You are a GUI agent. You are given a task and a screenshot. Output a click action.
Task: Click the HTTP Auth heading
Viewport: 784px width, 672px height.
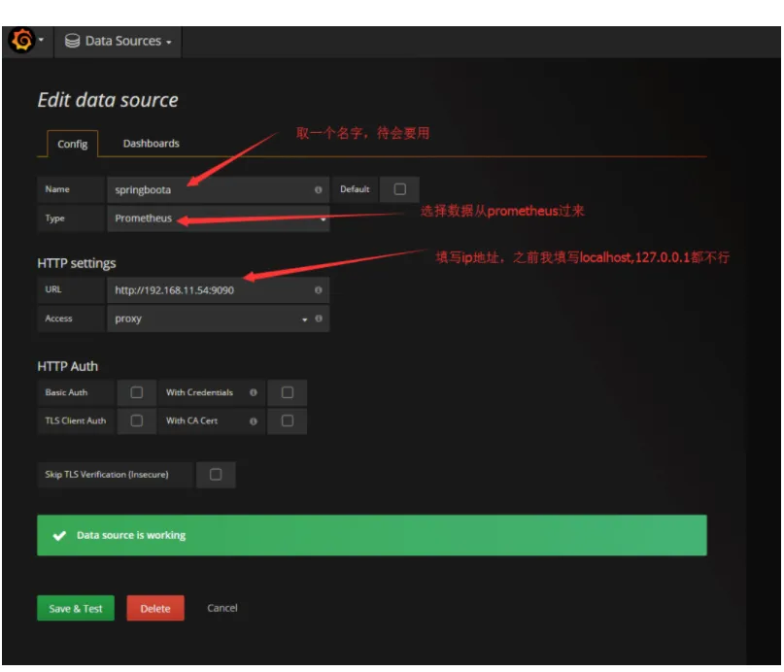(x=67, y=366)
